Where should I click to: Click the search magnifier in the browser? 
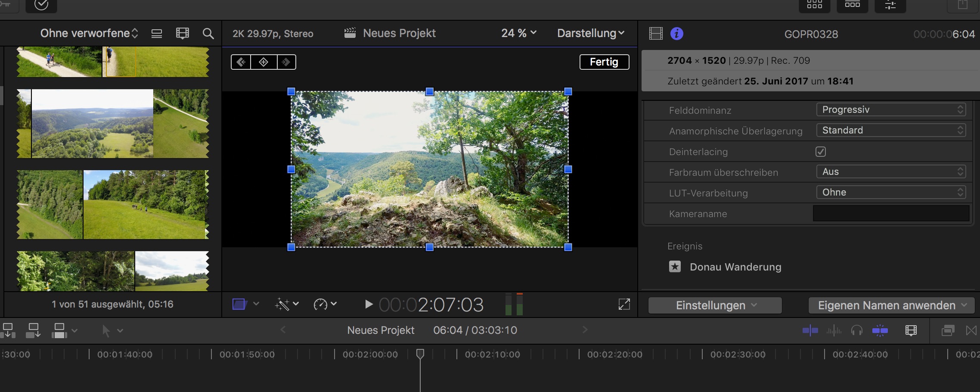coord(208,34)
